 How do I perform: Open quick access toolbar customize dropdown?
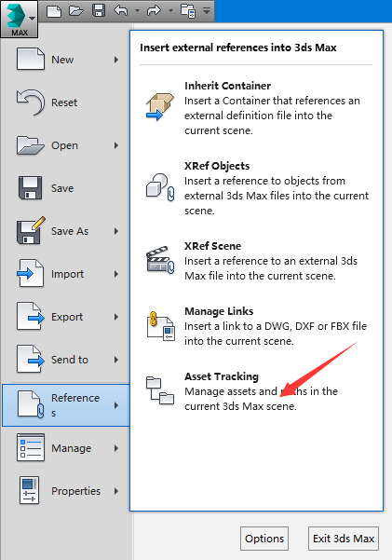tap(207, 10)
